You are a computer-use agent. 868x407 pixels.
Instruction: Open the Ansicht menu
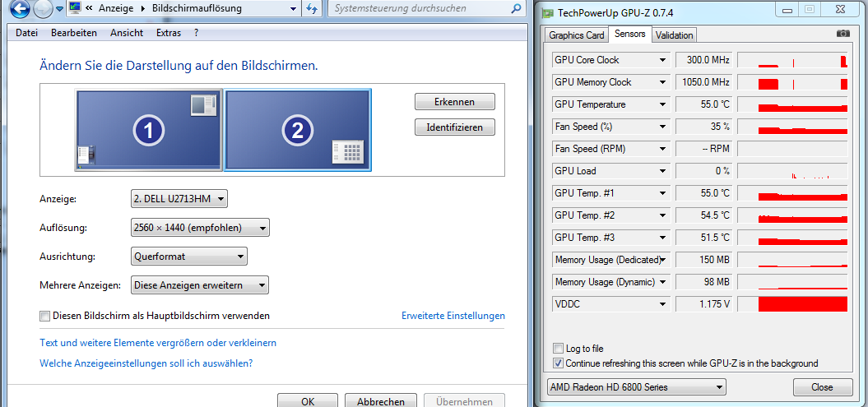127,33
